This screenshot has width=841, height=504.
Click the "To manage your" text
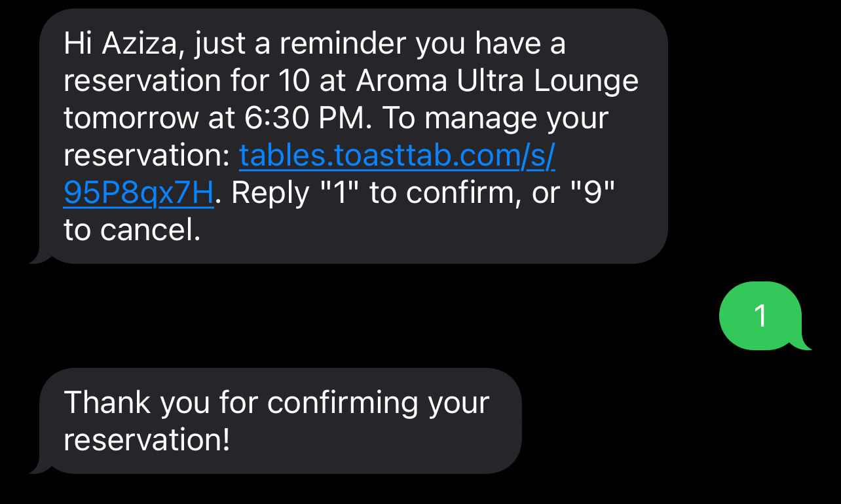[x=495, y=118]
